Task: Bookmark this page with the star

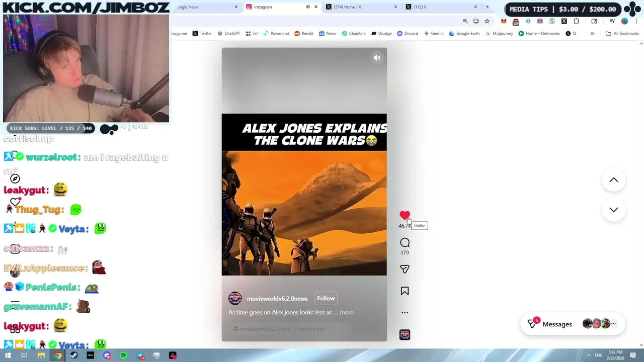Action: point(487,21)
